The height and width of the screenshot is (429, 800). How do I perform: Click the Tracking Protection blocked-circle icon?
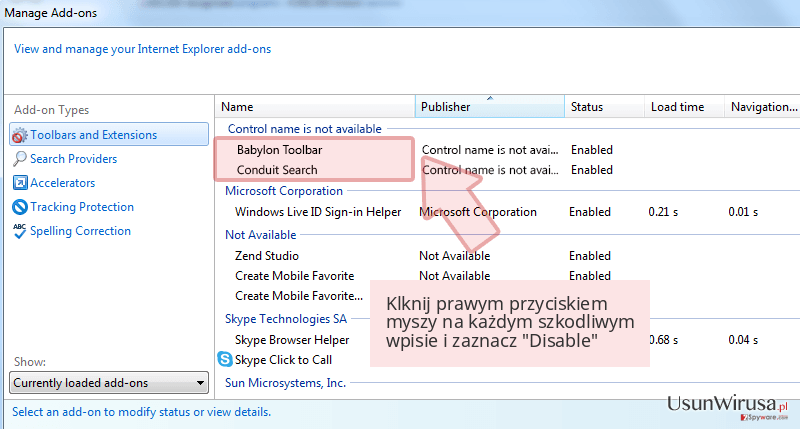click(20, 207)
